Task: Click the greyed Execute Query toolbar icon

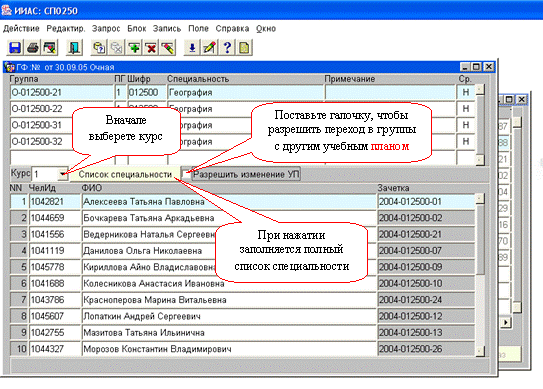Action: click(x=117, y=47)
